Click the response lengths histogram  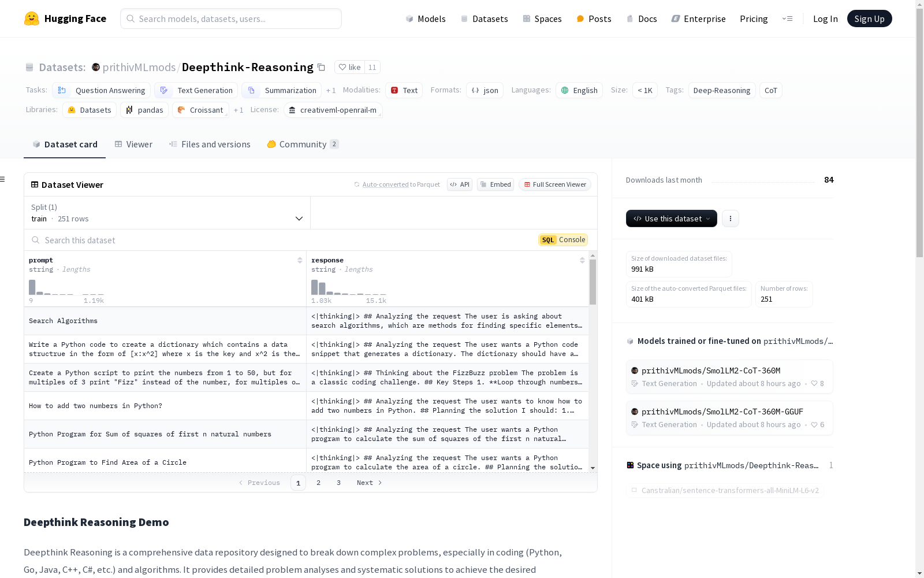(349, 287)
